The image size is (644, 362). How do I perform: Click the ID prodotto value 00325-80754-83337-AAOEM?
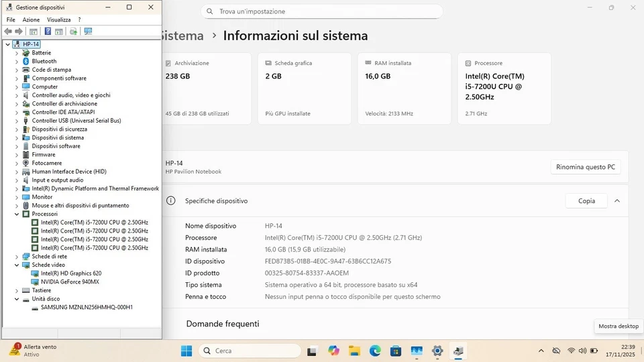pos(307,274)
